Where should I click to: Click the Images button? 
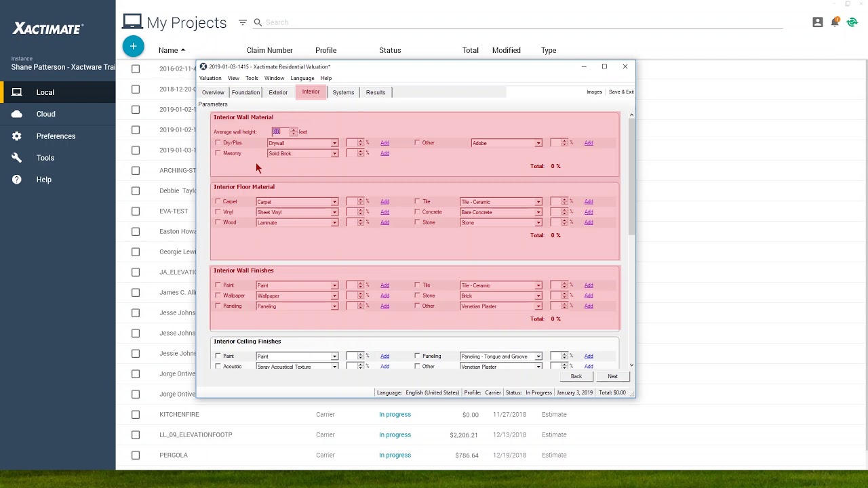[594, 92]
